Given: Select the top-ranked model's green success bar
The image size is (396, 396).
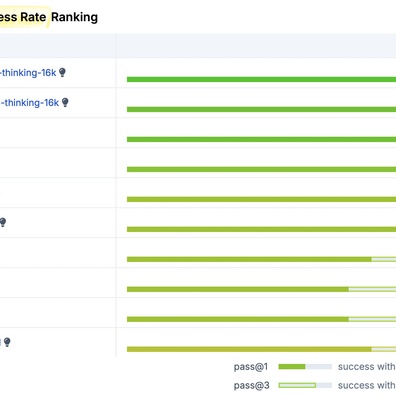Looking at the screenshot, I should coord(261,79).
